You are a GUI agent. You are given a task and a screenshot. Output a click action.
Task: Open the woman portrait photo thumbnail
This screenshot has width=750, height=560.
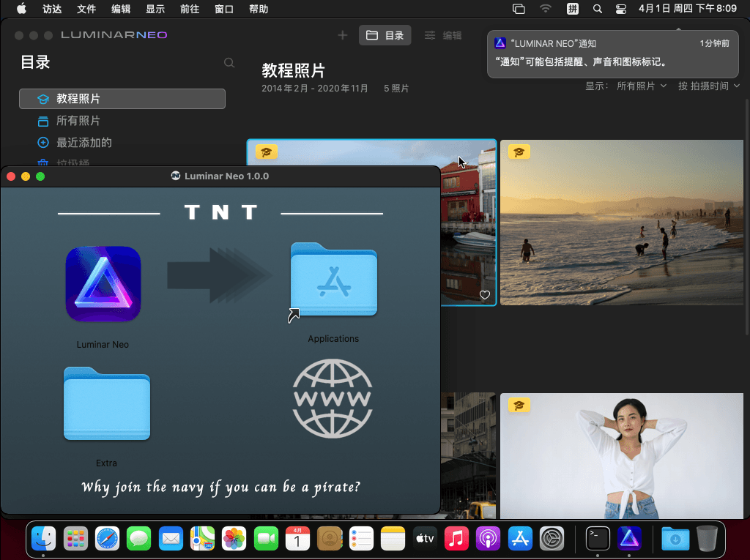tap(622, 456)
